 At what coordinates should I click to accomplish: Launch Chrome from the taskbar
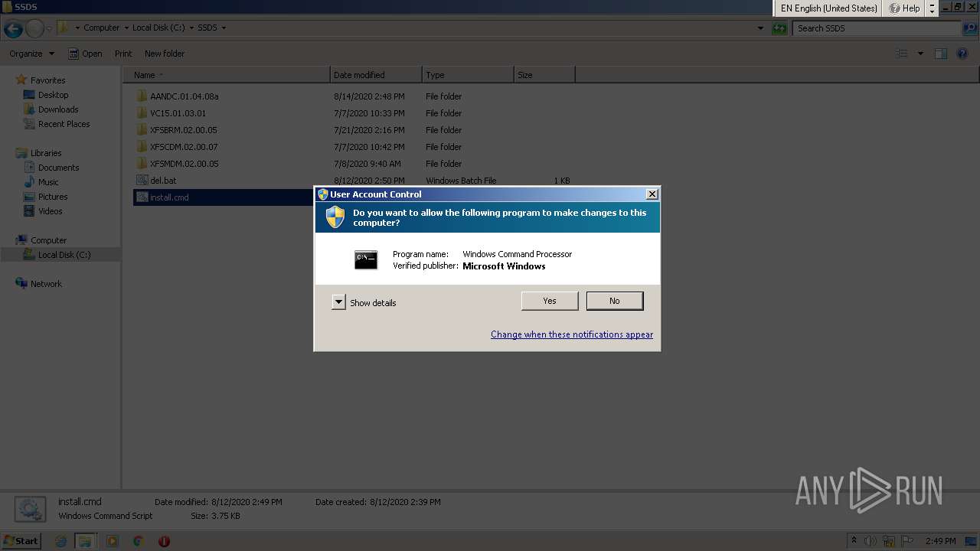138,541
